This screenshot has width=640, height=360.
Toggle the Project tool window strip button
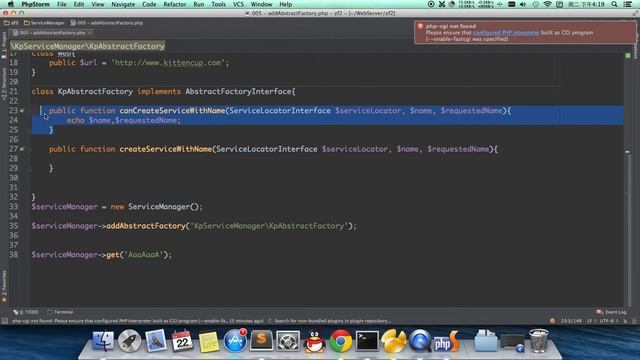click(x=4, y=45)
